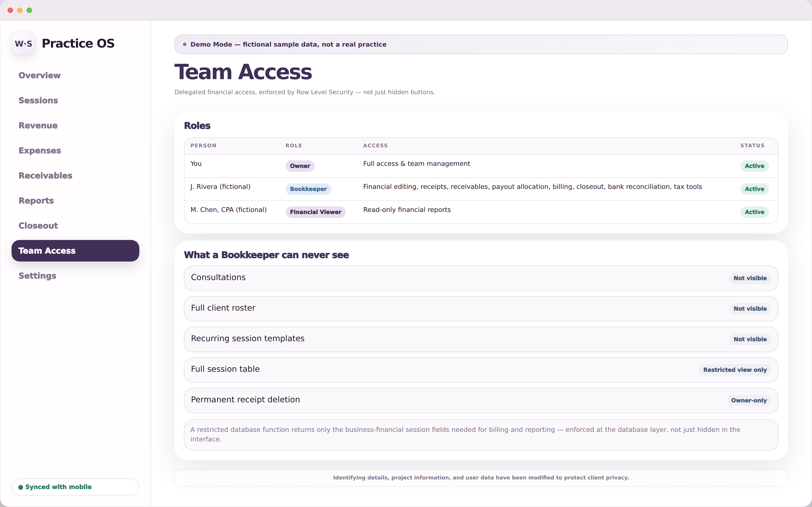The width and height of the screenshot is (812, 507).
Task: Click the bookkeeper access description starting 'Financial editing'
Action: (532, 187)
